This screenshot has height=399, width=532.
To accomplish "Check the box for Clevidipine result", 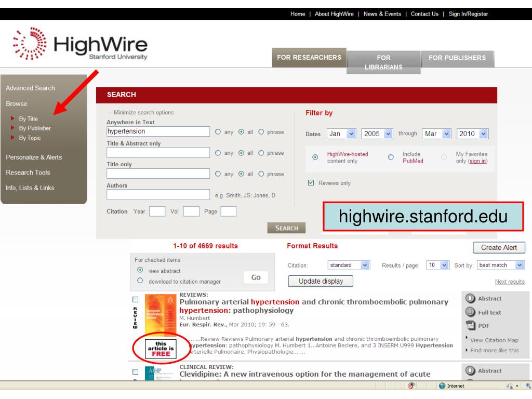I will pyautogui.click(x=136, y=371).
